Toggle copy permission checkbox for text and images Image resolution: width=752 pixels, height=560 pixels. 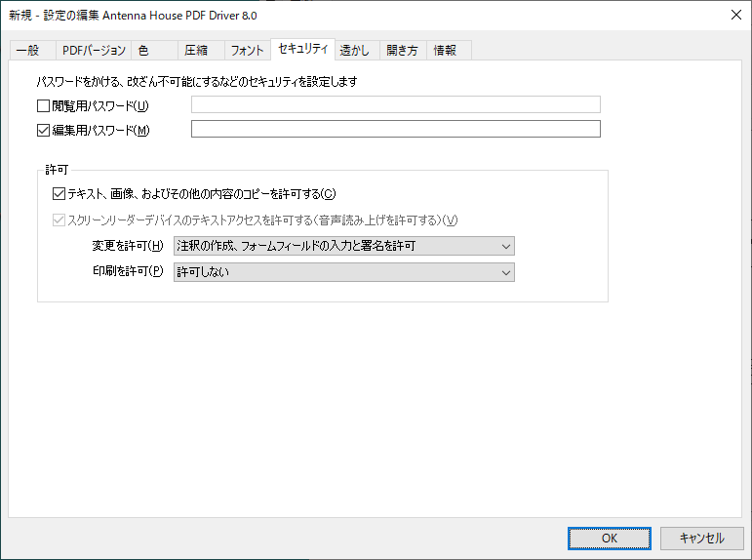coord(59,194)
